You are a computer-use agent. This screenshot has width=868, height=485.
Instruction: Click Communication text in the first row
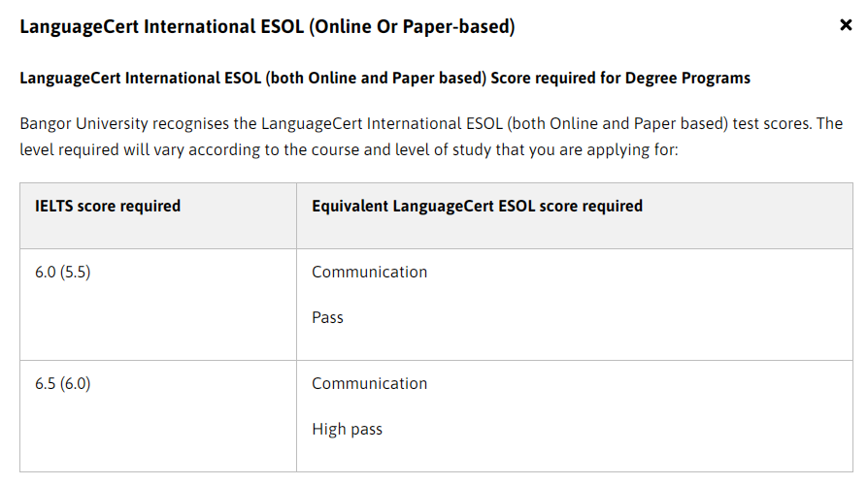tap(369, 273)
